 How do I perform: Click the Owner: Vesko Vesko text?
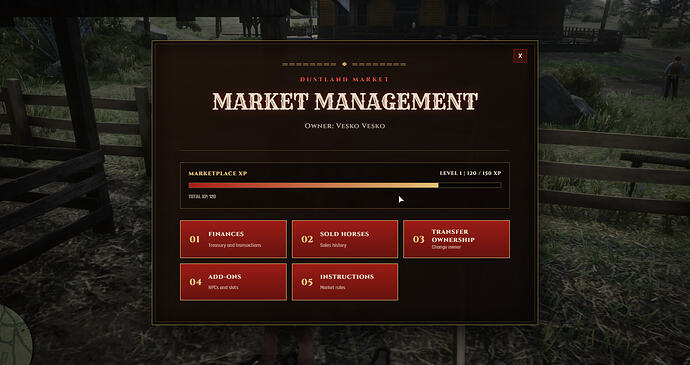pyautogui.click(x=345, y=126)
